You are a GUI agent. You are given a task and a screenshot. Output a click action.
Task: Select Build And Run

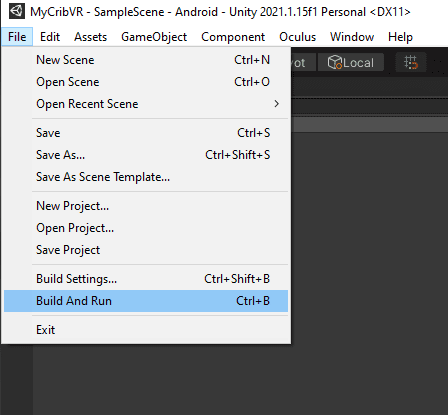pyautogui.click(x=146, y=301)
